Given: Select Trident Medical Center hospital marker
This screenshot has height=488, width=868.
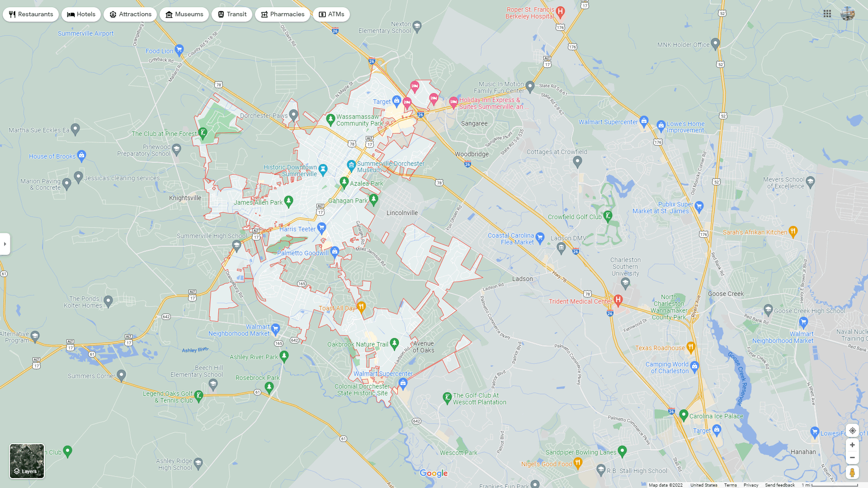Looking at the screenshot, I should [x=618, y=300].
